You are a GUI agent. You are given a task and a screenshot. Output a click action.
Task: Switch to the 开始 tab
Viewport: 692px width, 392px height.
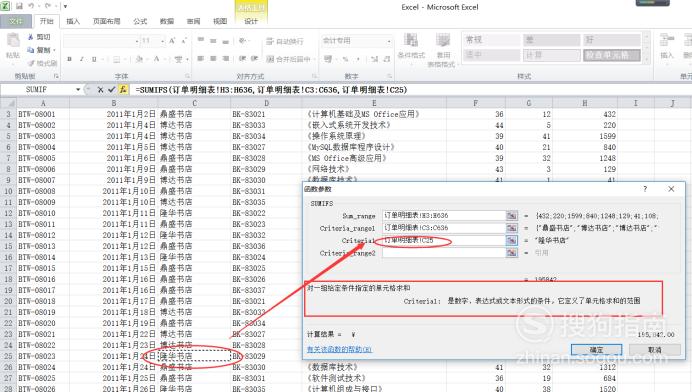point(46,21)
